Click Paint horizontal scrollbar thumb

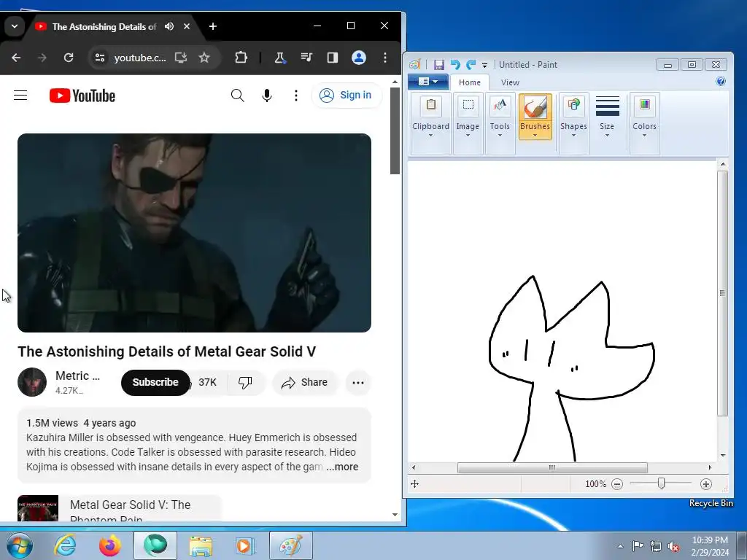(552, 467)
